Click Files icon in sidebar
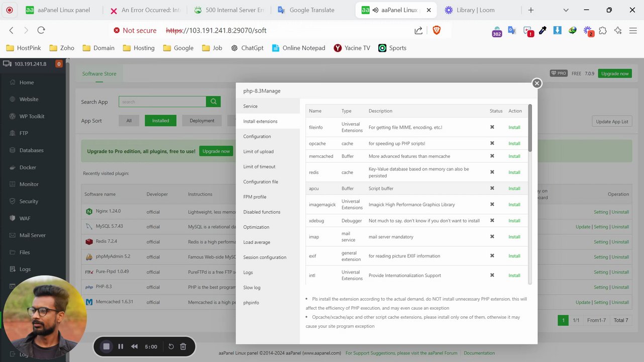Screen dimensions: 644x362 click(x=13, y=252)
